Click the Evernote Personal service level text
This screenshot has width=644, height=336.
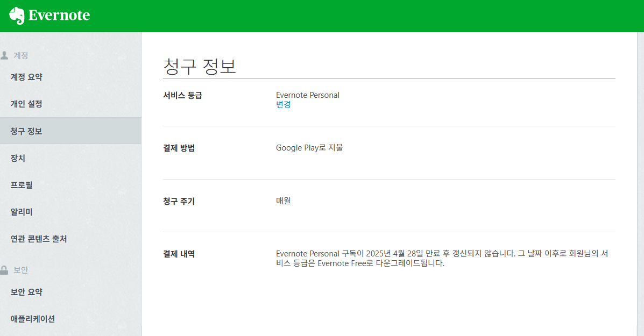[308, 95]
